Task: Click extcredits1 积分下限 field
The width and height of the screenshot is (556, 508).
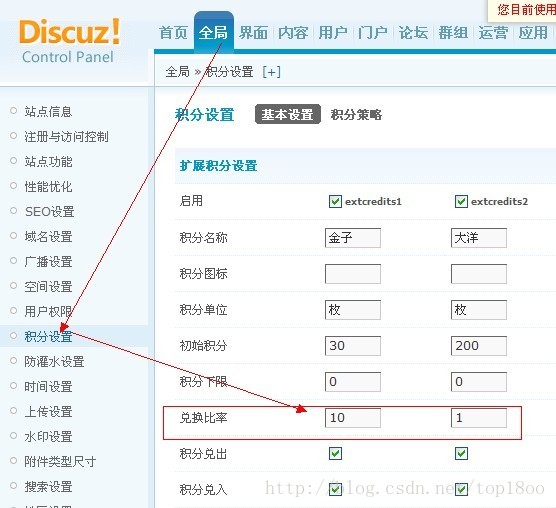Action: click(353, 382)
